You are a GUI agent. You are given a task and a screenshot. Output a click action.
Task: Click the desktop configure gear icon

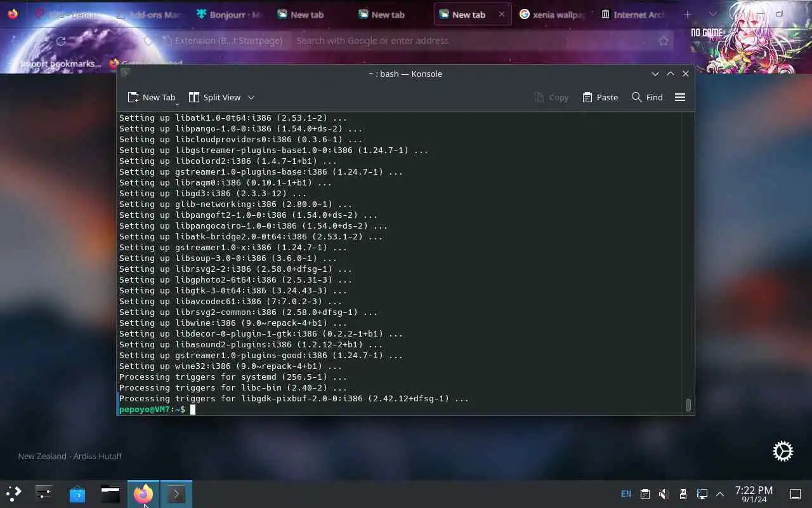click(783, 451)
